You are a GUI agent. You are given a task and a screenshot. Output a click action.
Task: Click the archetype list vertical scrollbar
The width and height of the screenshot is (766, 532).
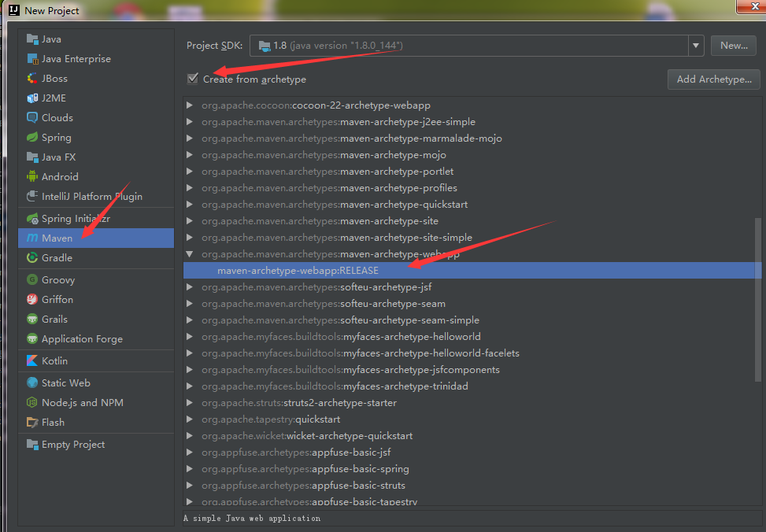coord(757,299)
